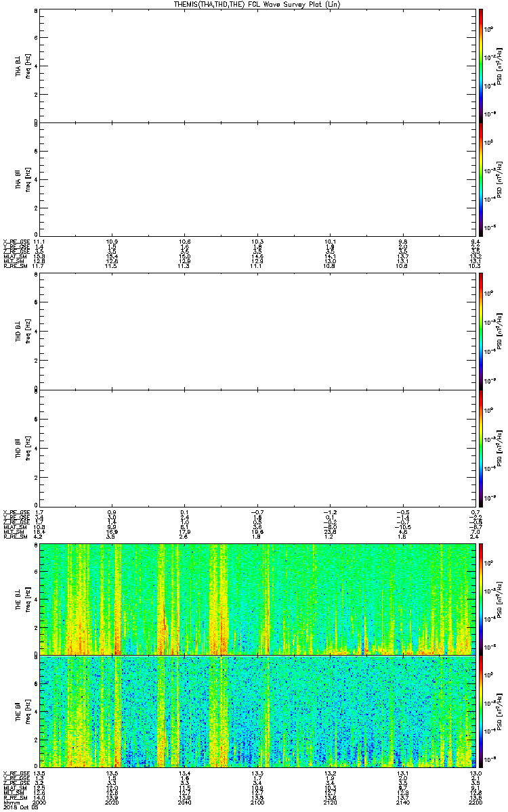This screenshot has width=508, height=812.
Task: Click the THD X_RE_GSE value '-1.2'
Action: pyautogui.click(x=330, y=511)
